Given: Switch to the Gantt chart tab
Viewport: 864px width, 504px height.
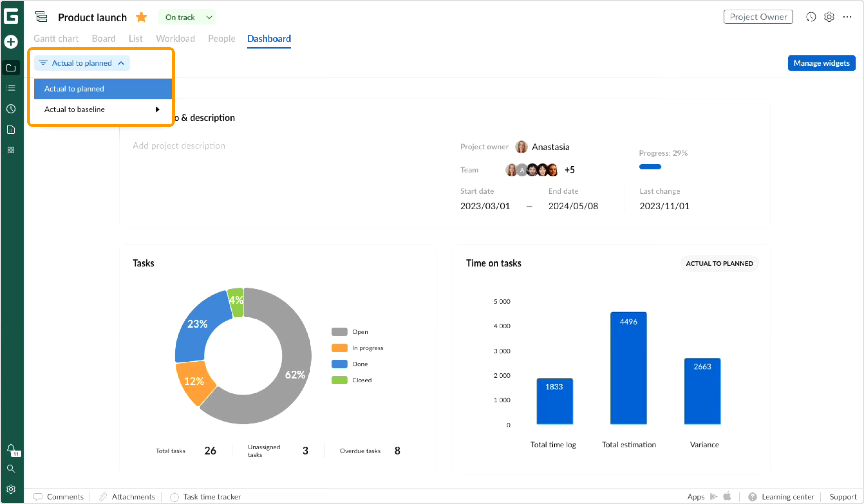Looking at the screenshot, I should (56, 38).
